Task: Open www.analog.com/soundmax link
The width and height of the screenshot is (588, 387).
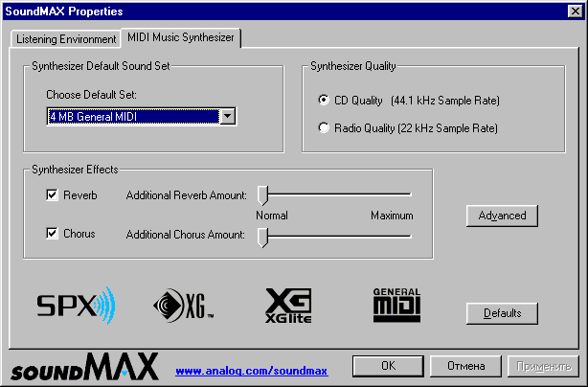Action: (x=252, y=372)
